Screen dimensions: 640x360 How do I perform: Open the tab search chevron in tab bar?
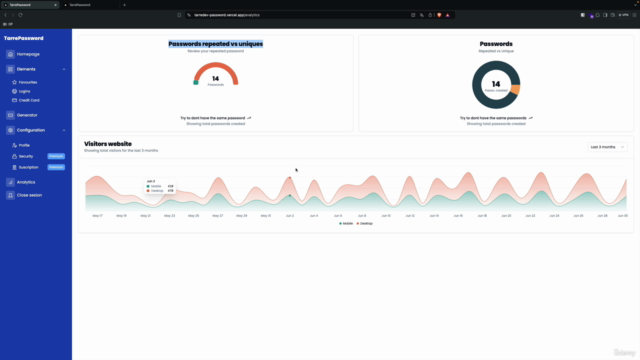(x=635, y=5)
